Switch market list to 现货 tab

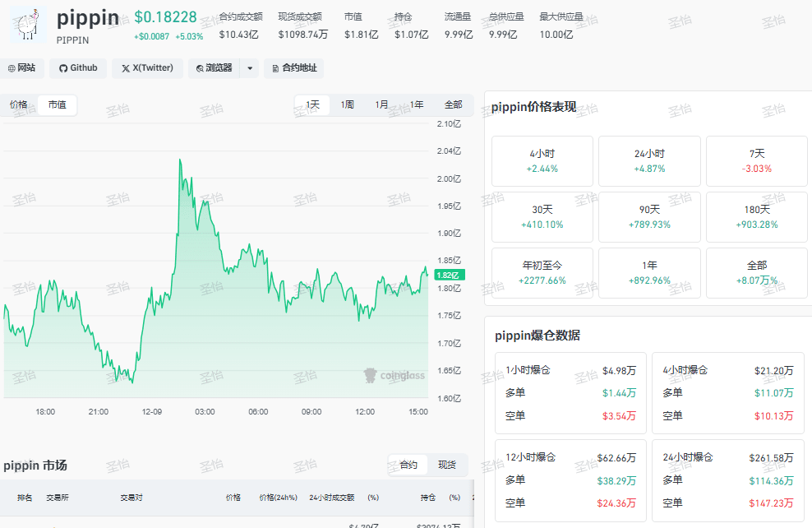(x=447, y=465)
